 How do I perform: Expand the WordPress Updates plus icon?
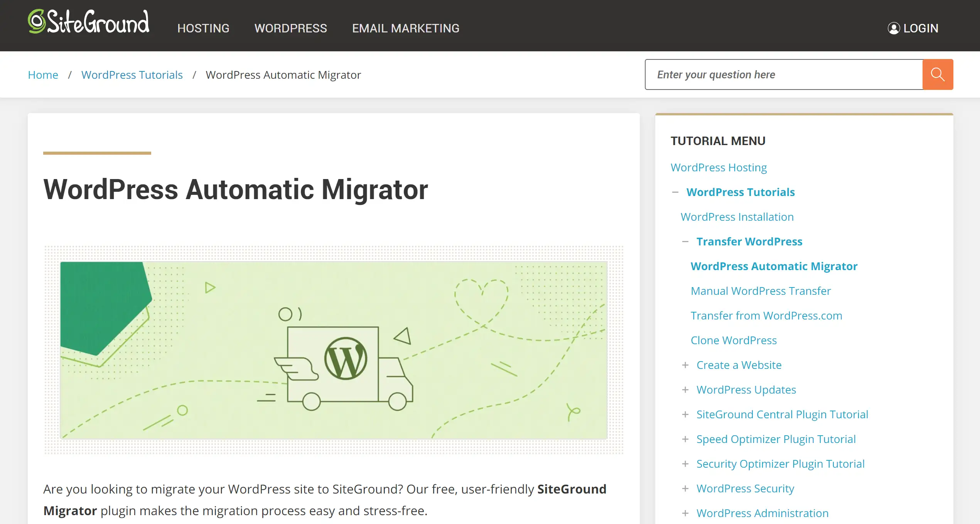pyautogui.click(x=685, y=390)
